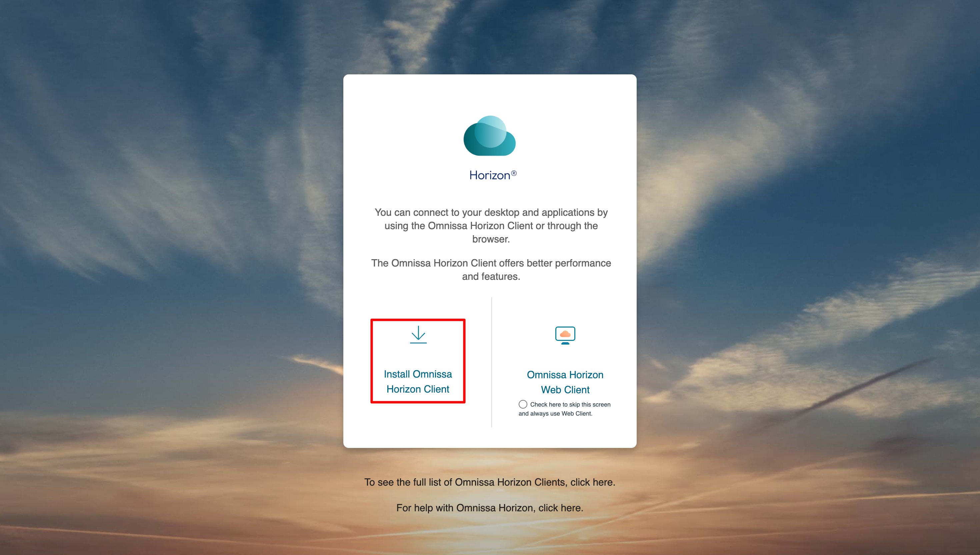Click the vertical divider between client options

coord(491,362)
